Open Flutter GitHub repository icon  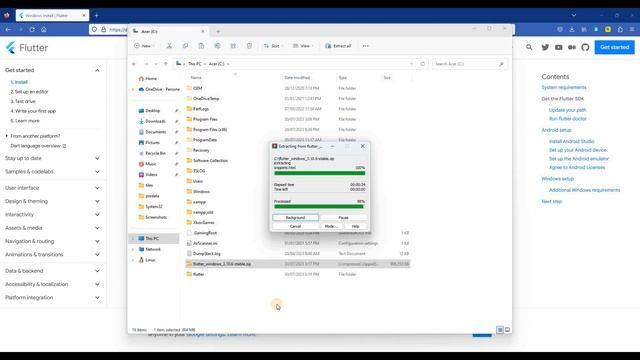(585, 47)
